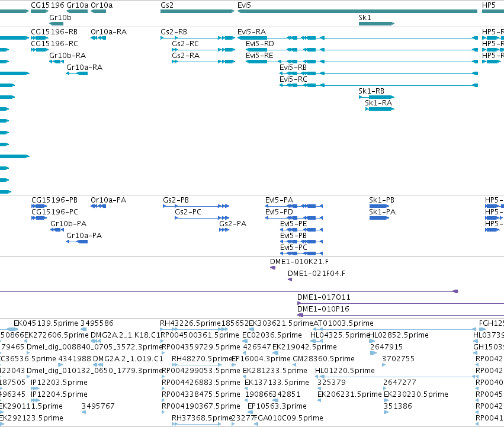
Task: Click the Sk1 gene bar
Action: [x=377, y=24]
